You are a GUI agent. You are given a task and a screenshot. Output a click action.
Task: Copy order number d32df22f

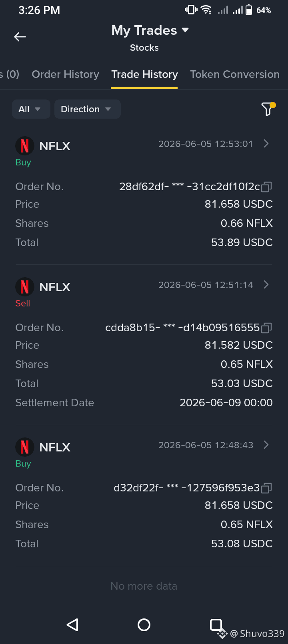266,488
